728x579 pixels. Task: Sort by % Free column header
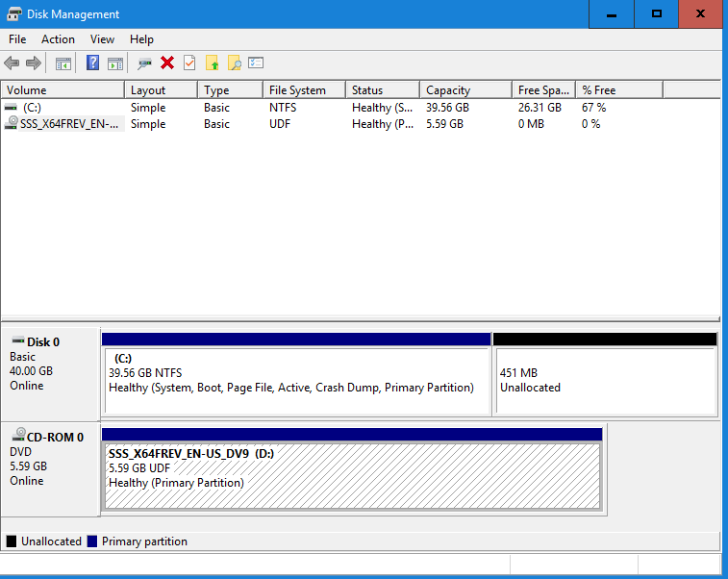tap(619, 90)
